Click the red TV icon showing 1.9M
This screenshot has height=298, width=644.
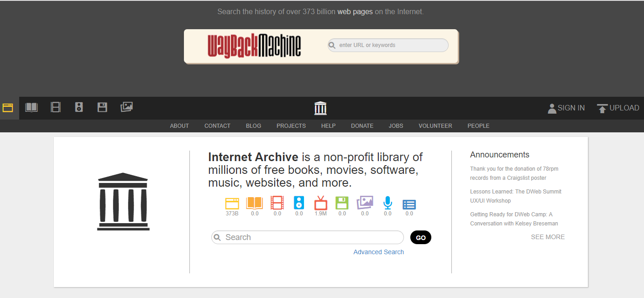tap(321, 203)
